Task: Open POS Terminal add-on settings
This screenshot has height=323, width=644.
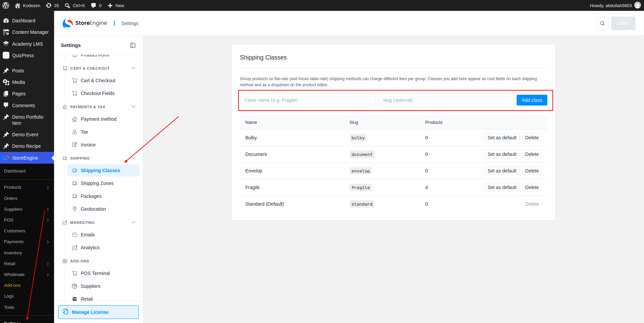Action: 103,273
